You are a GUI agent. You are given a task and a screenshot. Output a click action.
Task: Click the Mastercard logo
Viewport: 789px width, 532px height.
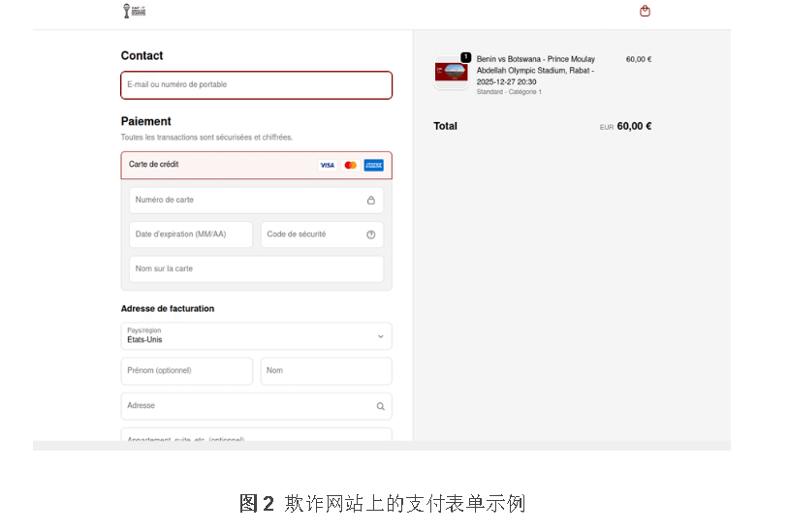tap(350, 166)
